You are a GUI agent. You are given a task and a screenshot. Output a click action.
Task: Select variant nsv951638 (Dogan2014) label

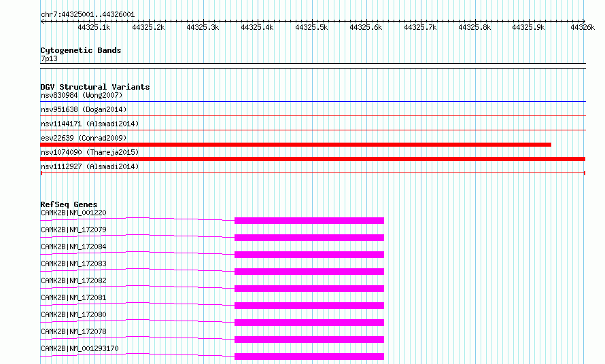[x=84, y=109]
